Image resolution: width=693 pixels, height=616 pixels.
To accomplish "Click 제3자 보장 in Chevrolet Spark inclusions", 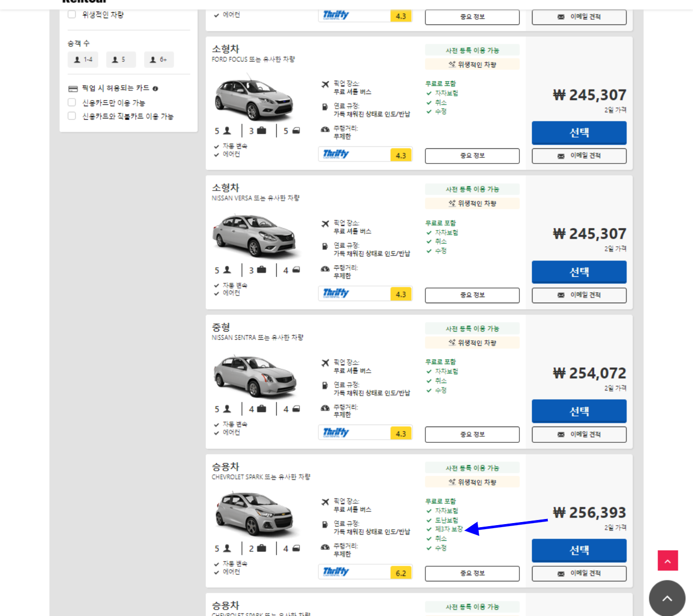I will (x=449, y=529).
